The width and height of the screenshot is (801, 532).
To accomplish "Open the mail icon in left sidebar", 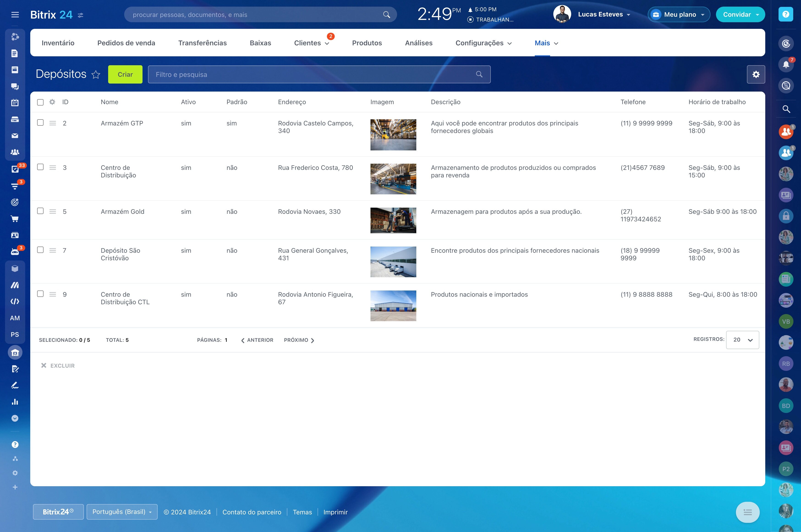I will pos(15,136).
